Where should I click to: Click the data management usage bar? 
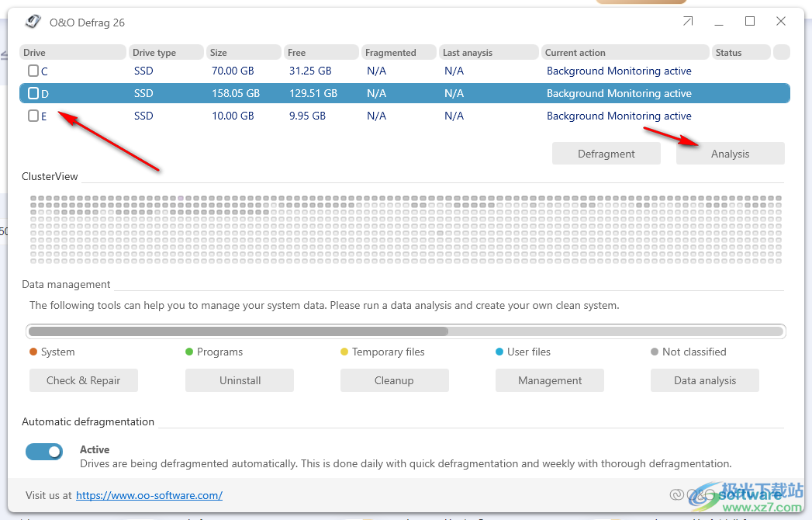click(406, 331)
